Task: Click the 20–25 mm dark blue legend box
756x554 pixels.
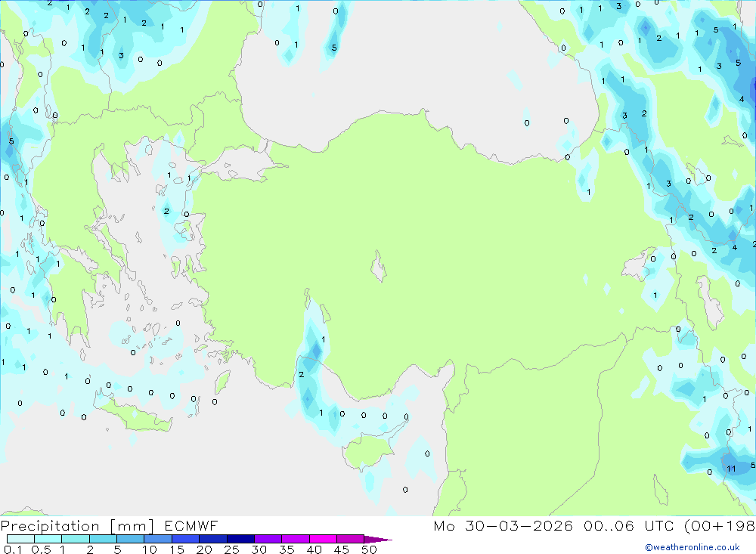Action: click(212, 539)
